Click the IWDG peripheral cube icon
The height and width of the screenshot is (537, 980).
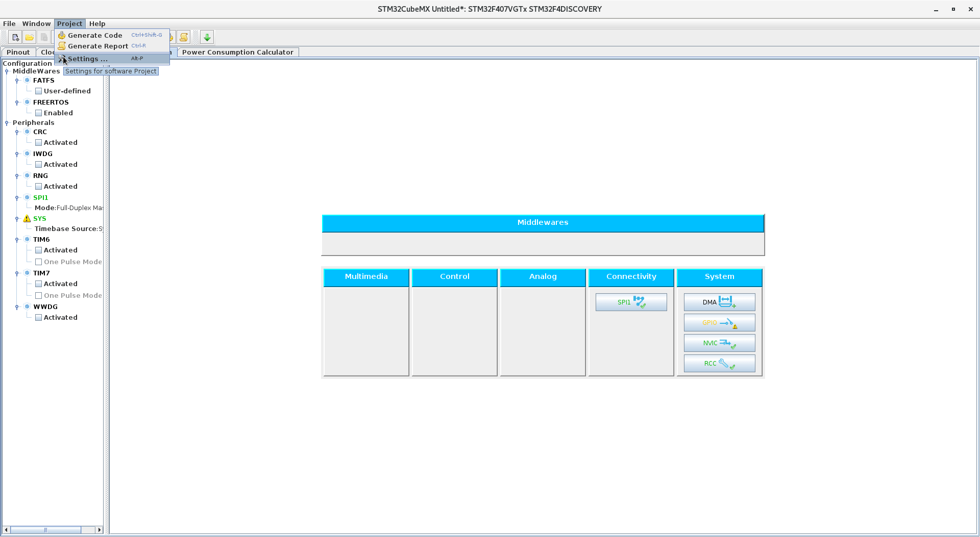click(27, 154)
